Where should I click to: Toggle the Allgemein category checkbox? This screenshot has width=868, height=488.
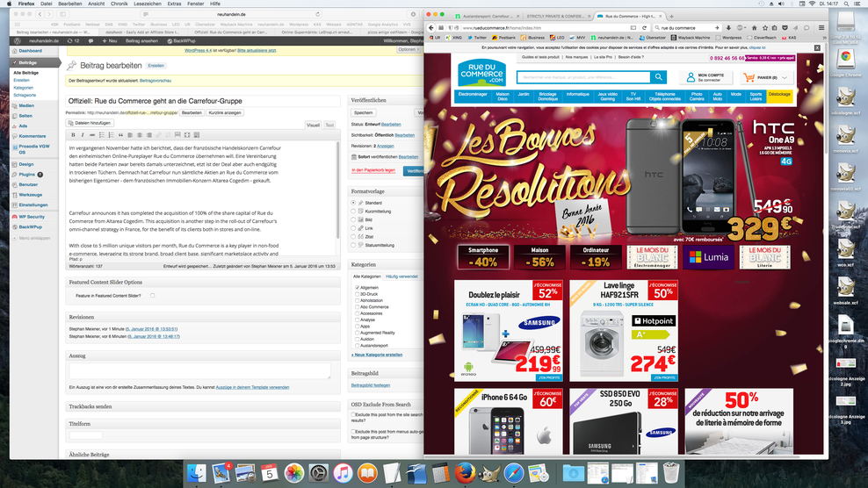(357, 288)
